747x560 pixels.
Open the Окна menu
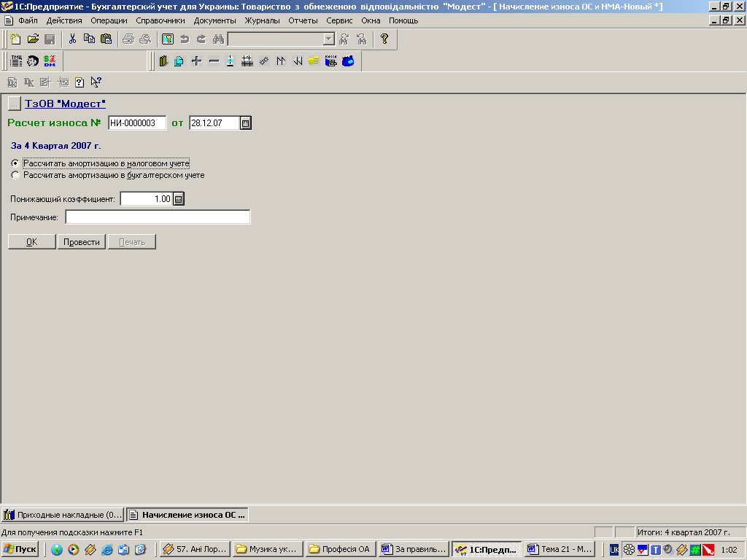(371, 20)
